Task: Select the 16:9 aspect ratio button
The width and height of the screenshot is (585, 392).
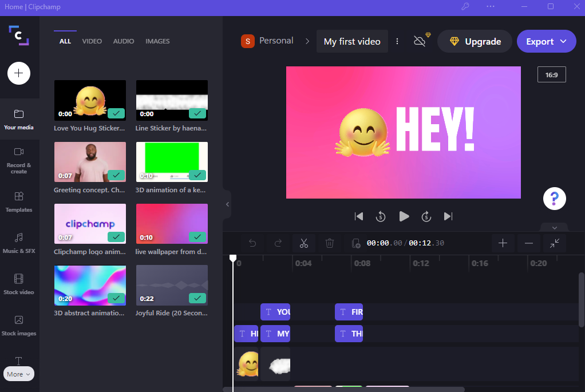Action: (x=551, y=75)
